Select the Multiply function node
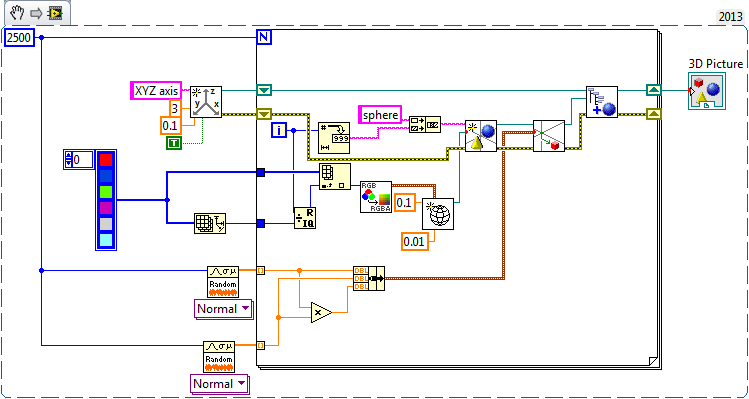The width and height of the screenshot is (749, 399). [x=322, y=313]
